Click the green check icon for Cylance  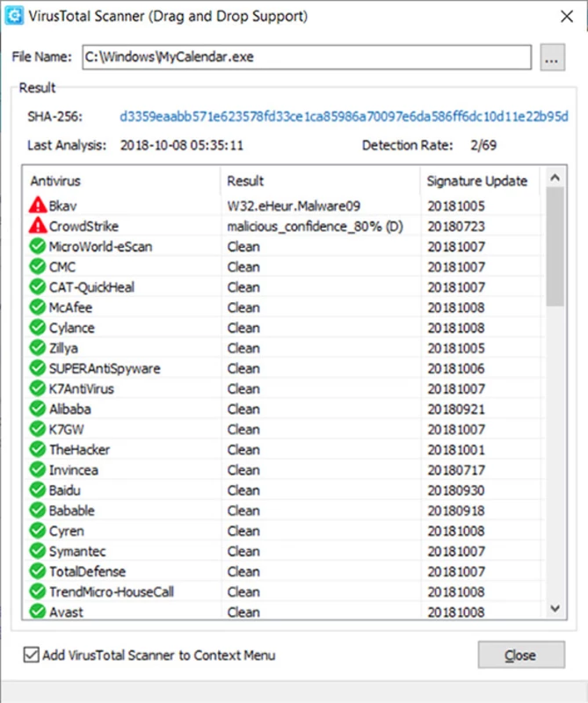click(x=38, y=327)
